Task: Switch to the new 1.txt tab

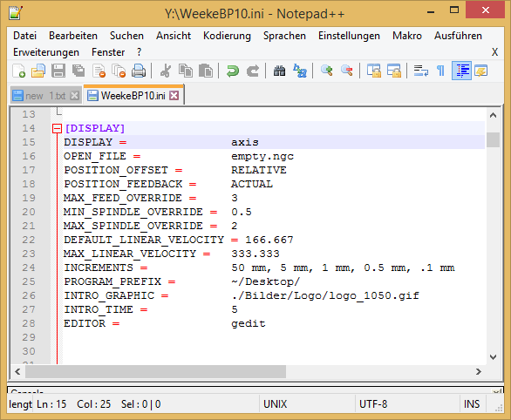Action: (x=45, y=96)
